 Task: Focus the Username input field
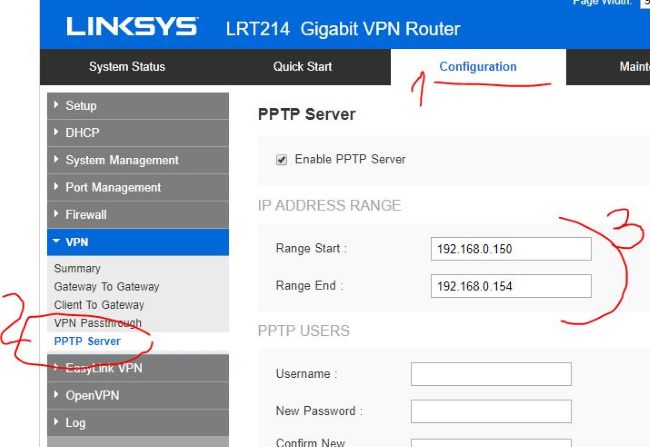click(x=490, y=374)
